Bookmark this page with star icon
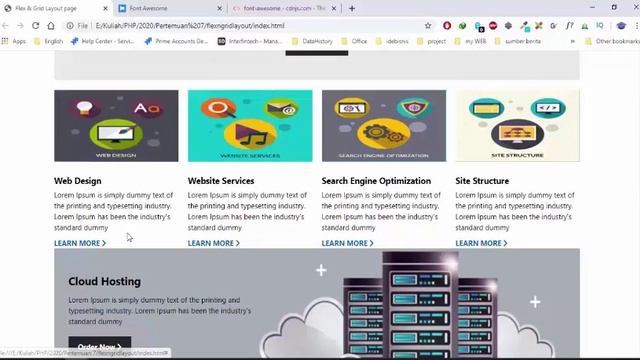This screenshot has width=640, height=360. coord(428,25)
